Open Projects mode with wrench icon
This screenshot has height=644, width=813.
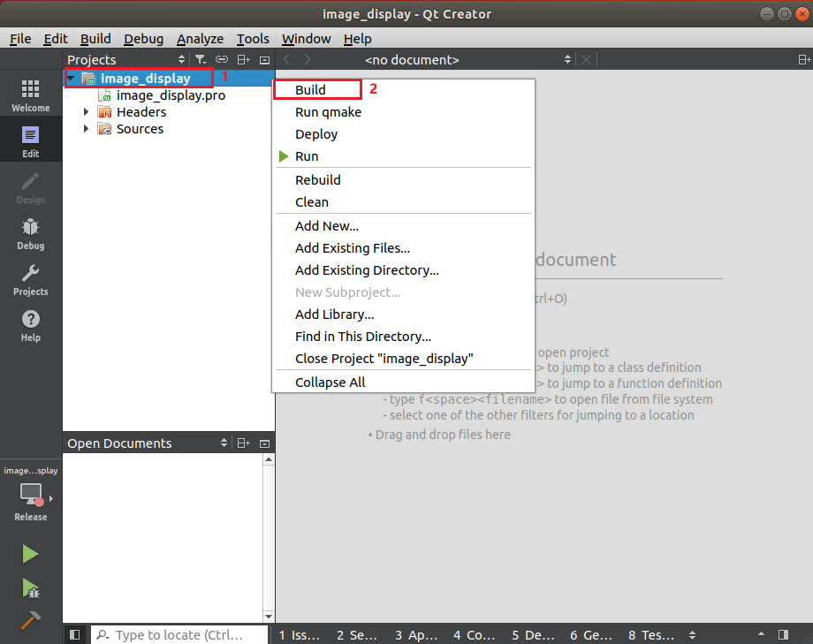coord(31,280)
